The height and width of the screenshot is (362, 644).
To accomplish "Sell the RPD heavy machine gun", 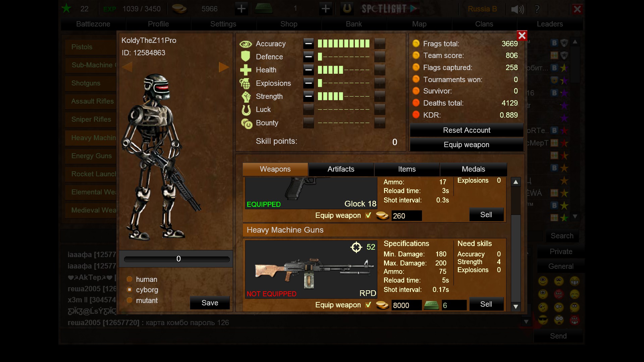I will [x=486, y=304].
